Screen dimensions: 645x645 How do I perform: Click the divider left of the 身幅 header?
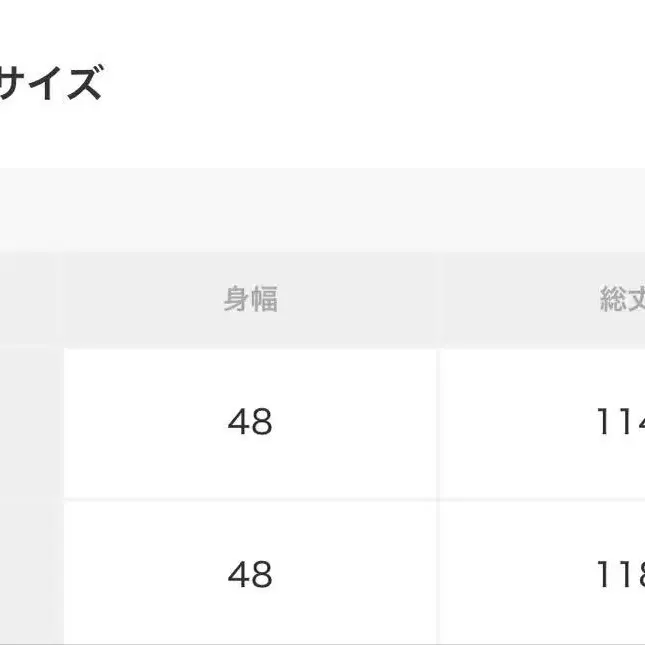pyautogui.click(x=63, y=299)
